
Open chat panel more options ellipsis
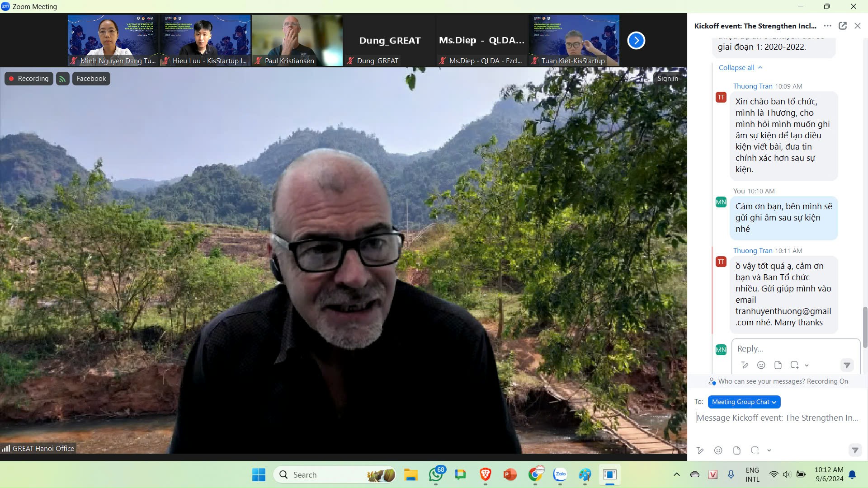pyautogui.click(x=827, y=26)
